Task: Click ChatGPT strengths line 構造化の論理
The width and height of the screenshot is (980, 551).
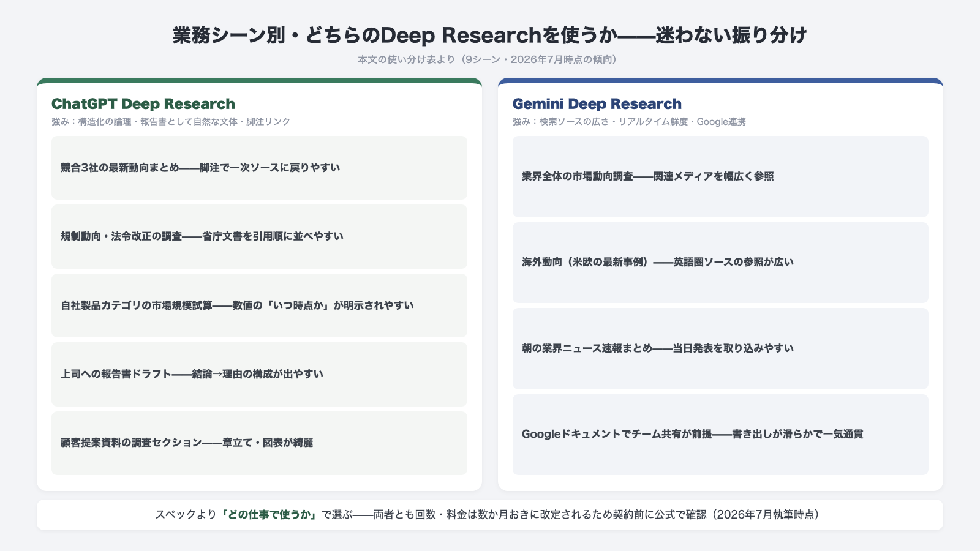Action: [171, 121]
